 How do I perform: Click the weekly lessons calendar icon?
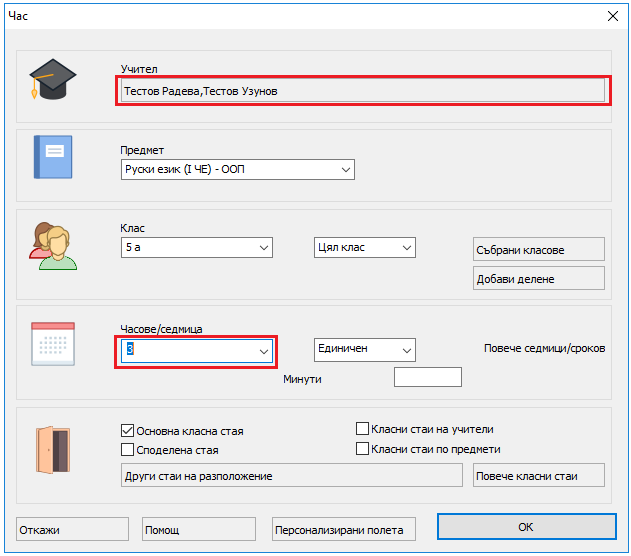point(53,343)
